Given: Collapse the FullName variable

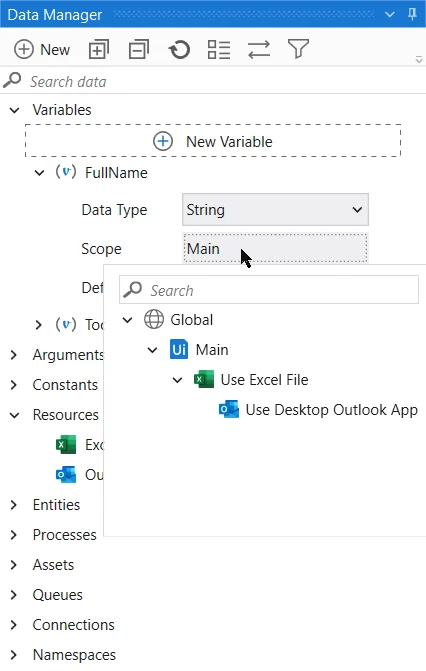Looking at the screenshot, I should [x=39, y=173].
